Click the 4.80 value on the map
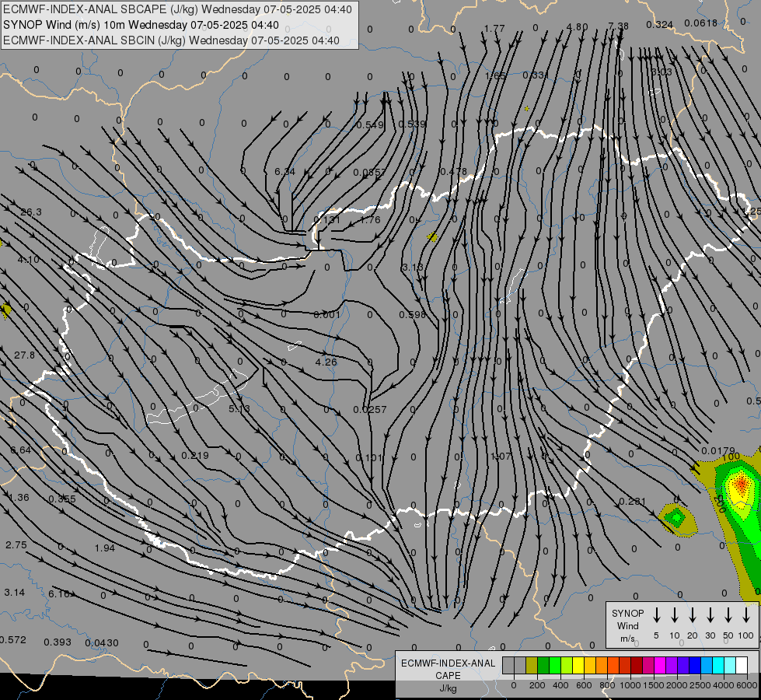Image resolution: width=761 pixels, height=700 pixels. tap(577, 27)
